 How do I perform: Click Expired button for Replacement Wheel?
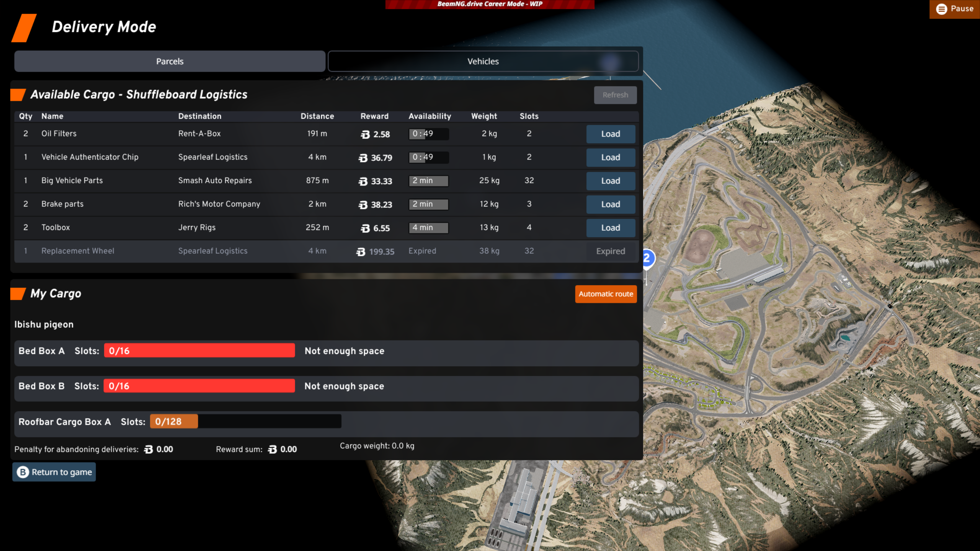click(611, 251)
